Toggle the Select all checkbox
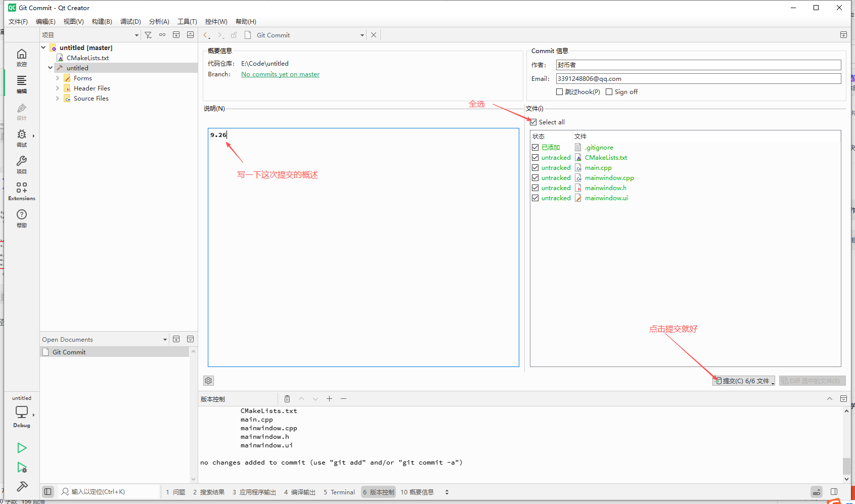 [533, 122]
